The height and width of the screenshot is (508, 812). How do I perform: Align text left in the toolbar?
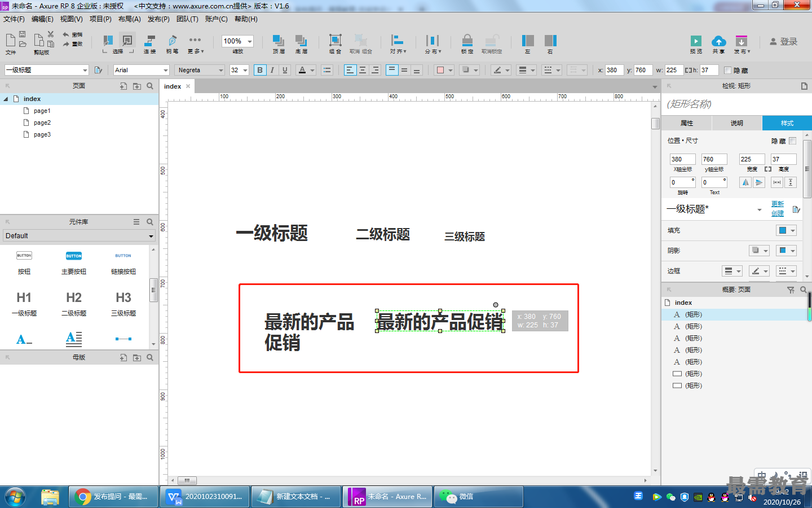(x=350, y=70)
